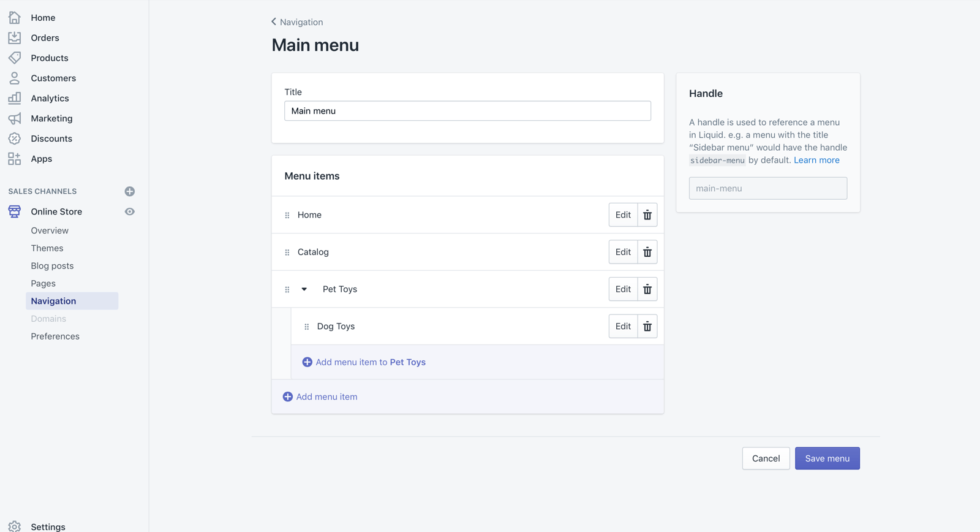Delete the Dog Toys menu item
Screen dimensions: 980x532
point(647,327)
